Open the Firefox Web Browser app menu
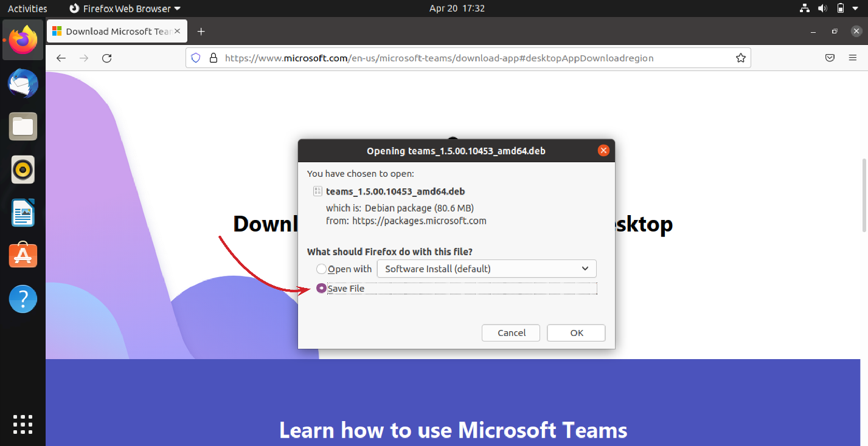The image size is (868, 446). pos(125,9)
